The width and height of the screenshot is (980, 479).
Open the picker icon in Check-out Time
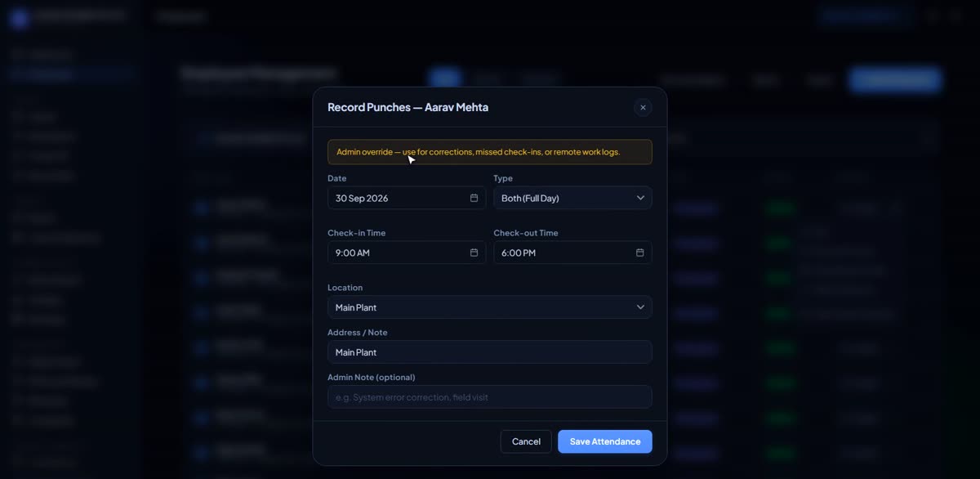click(639, 253)
